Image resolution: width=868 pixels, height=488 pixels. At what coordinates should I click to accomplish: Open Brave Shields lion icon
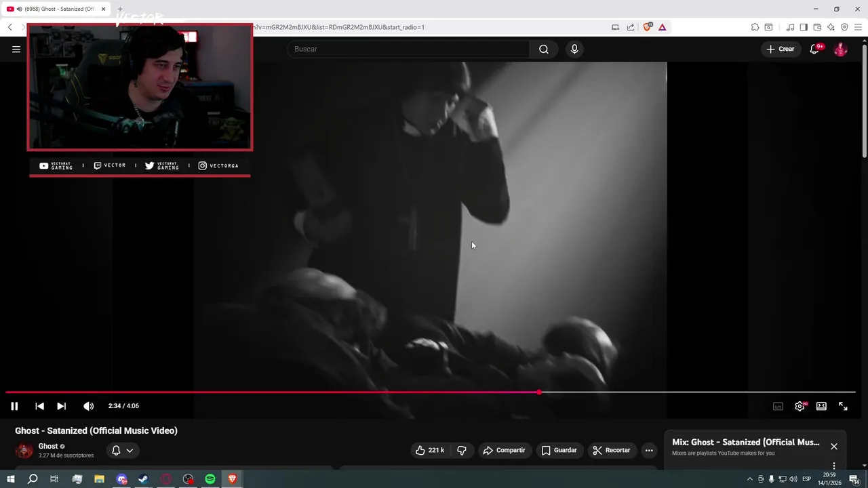coord(647,27)
